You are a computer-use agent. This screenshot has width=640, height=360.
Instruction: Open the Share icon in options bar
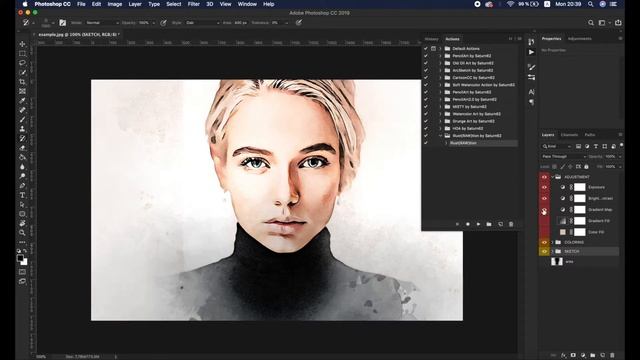tap(618, 23)
